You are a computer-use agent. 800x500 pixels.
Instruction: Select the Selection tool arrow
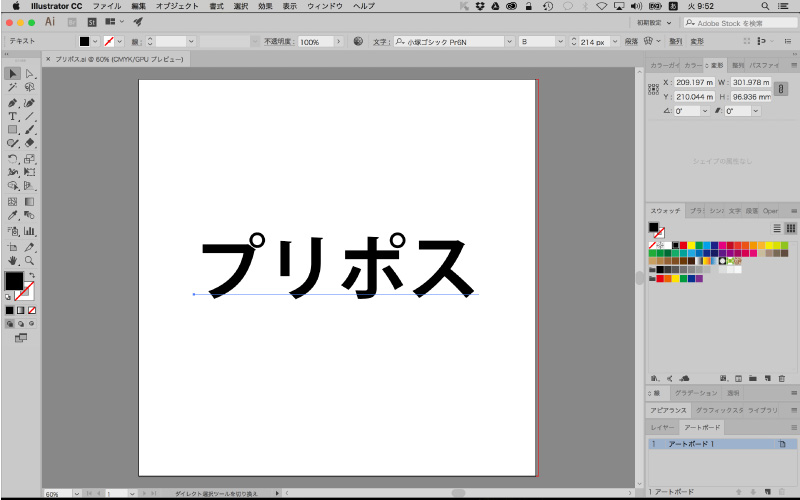(12, 74)
